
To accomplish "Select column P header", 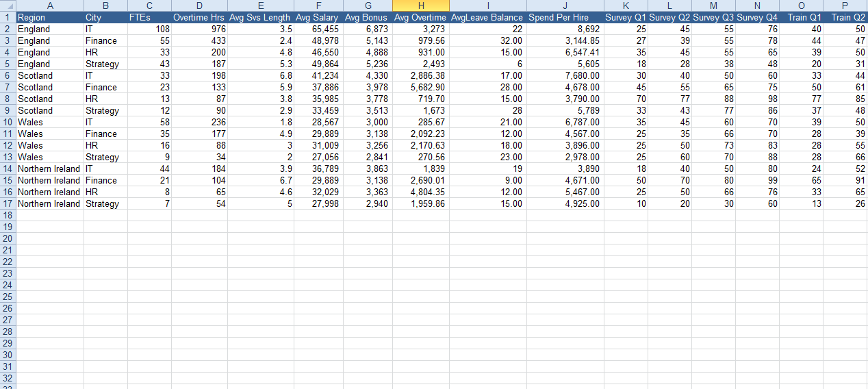I will point(845,5).
